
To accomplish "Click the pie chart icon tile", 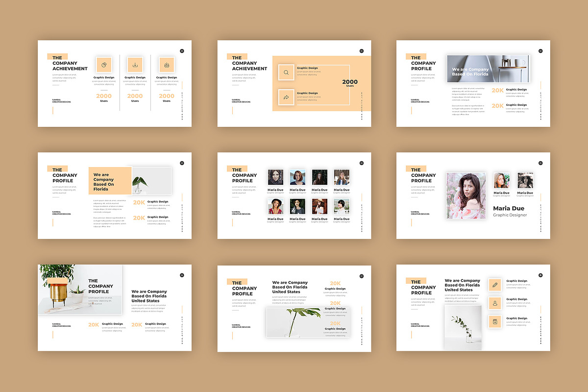I will tap(104, 65).
